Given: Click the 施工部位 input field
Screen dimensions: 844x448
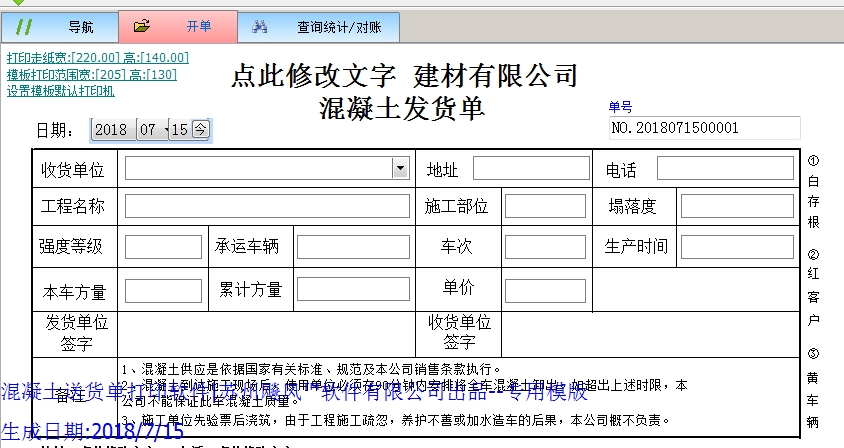Looking at the screenshot, I should [x=545, y=206].
